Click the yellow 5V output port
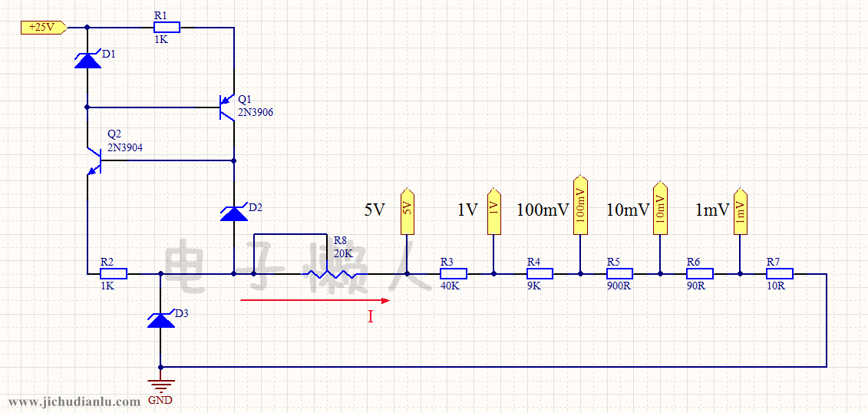The height and width of the screenshot is (413, 868). (x=408, y=211)
